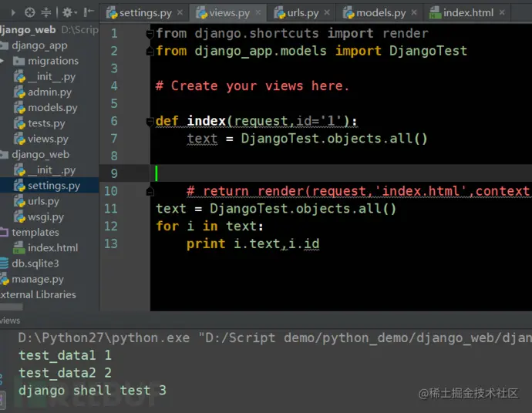Click the HTML file icon of index.html in tree
The height and width of the screenshot is (413, 532).
pos(19,248)
